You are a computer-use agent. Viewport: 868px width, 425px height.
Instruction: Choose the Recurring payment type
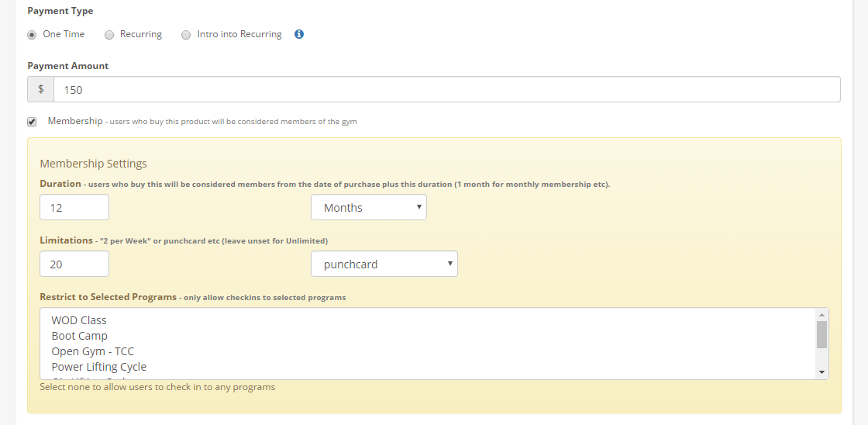tap(109, 35)
